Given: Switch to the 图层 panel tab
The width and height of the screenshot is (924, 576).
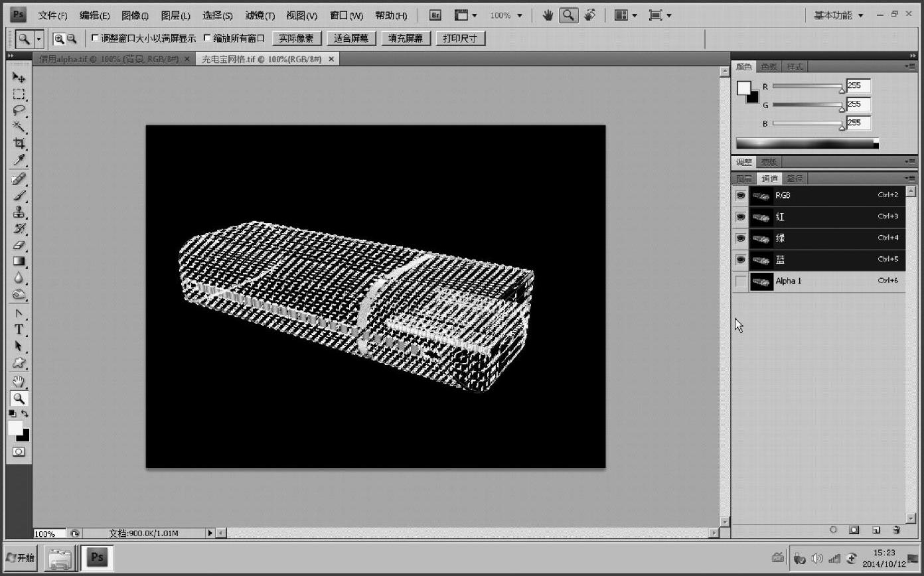Looking at the screenshot, I should pyautogui.click(x=743, y=179).
